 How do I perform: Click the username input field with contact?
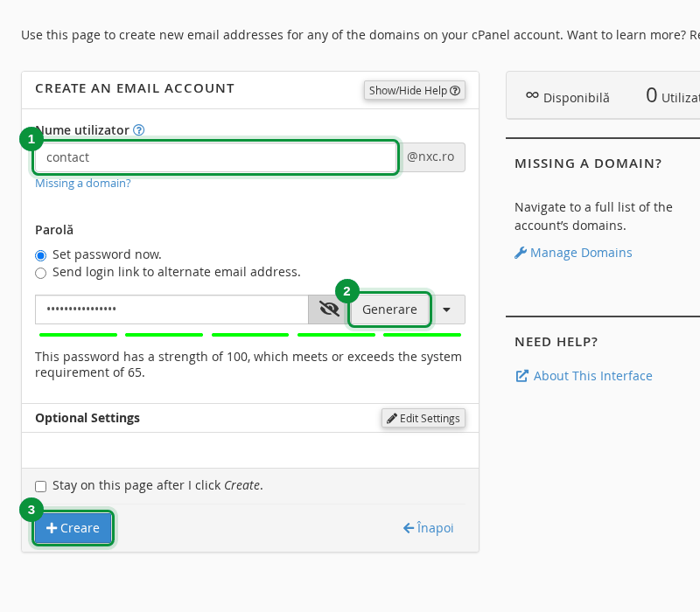(x=216, y=157)
